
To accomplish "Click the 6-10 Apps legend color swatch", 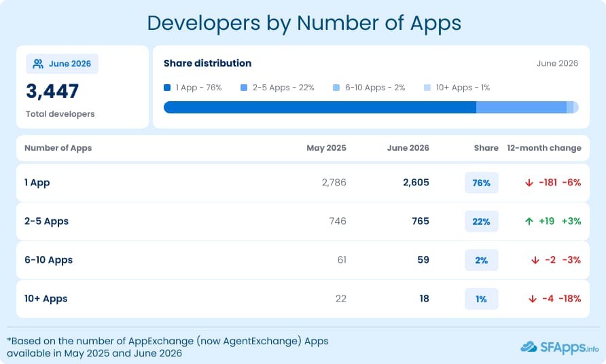I will point(336,88).
